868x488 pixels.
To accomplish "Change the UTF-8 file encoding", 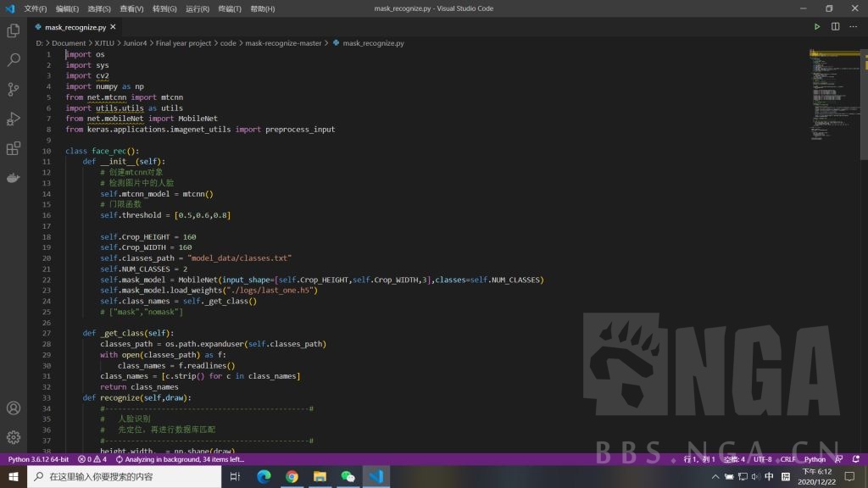I will [762, 459].
